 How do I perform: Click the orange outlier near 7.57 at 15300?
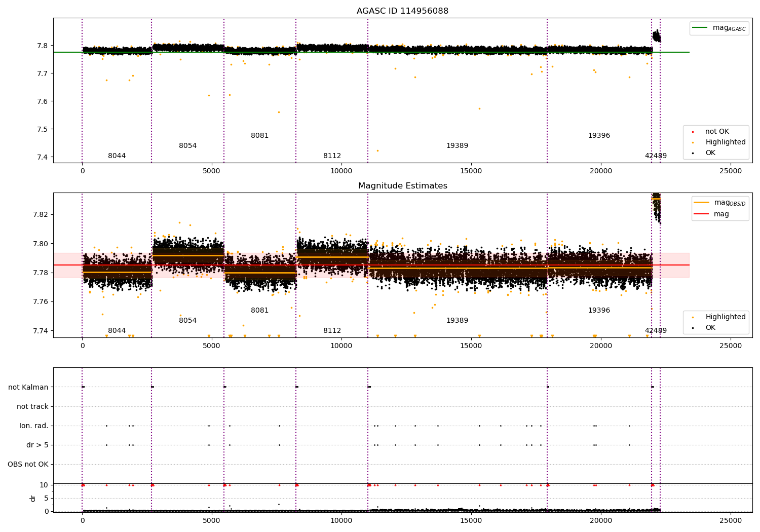479,108
